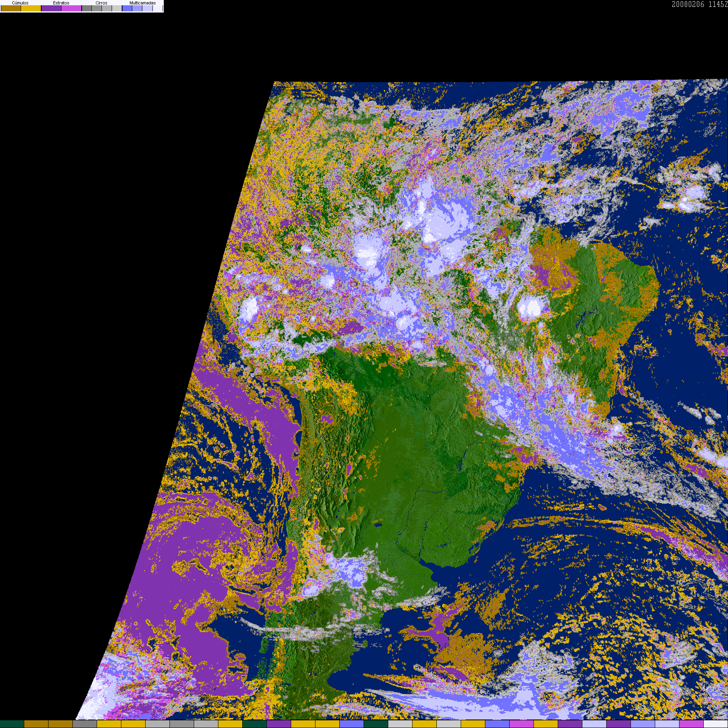The width and height of the screenshot is (728, 728).
Task: Click the Cirros legend label
Action: tap(102, 3)
